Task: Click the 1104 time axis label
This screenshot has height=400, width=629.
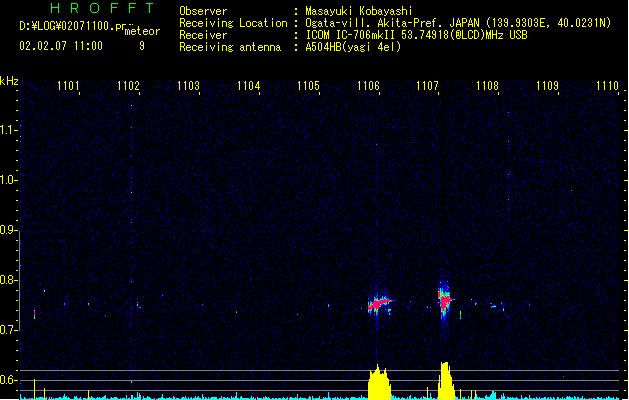Action: (x=248, y=85)
